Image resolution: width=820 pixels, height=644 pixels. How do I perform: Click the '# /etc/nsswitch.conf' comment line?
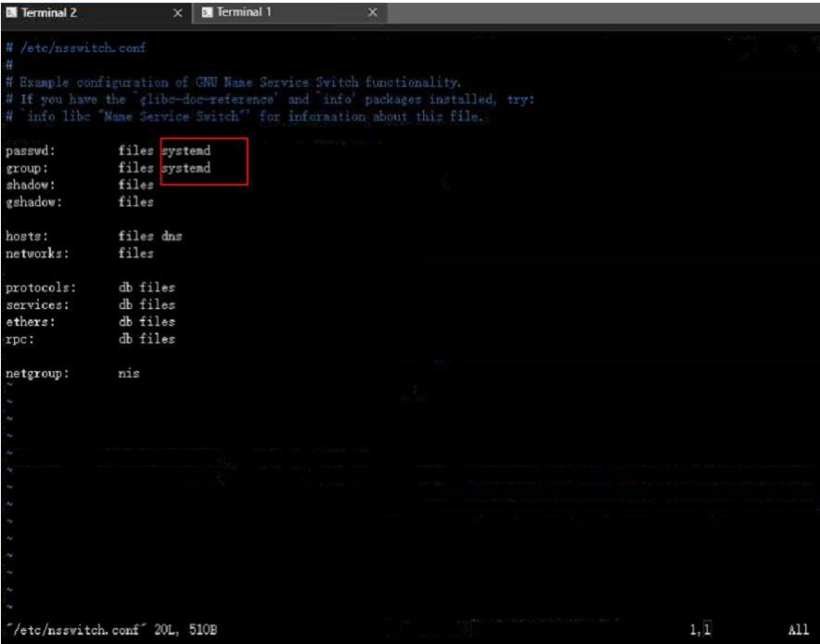pyautogui.click(x=76, y=48)
